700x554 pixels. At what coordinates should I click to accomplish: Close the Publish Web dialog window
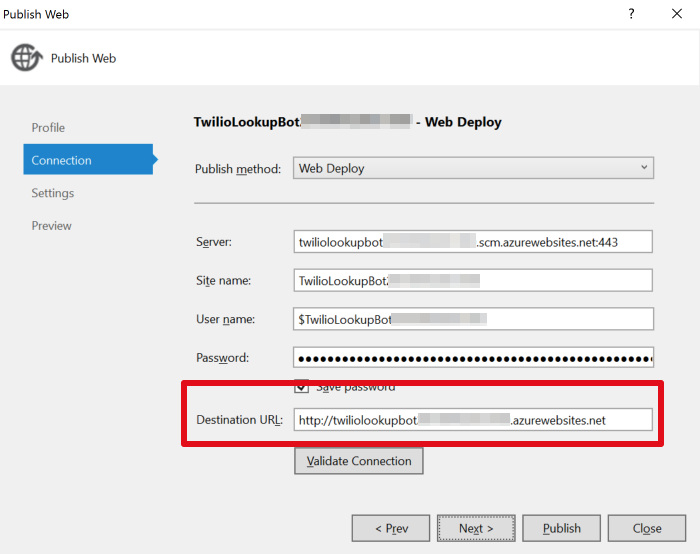click(x=677, y=14)
